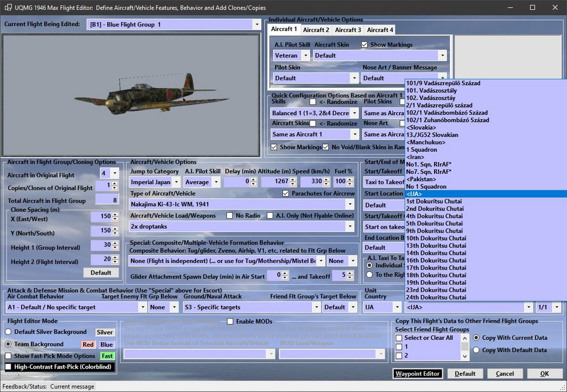The height and width of the screenshot is (392, 567).
Task: Enable the No Radio checkbox
Action: [230, 215]
